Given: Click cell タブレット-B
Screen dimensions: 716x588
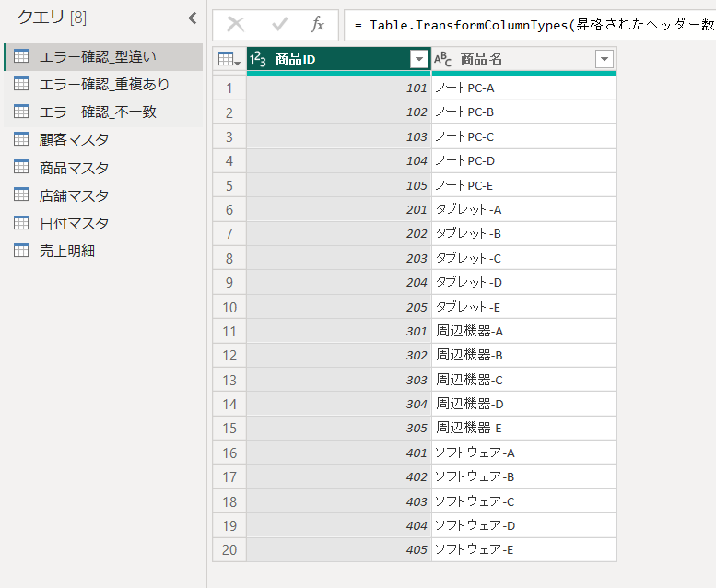Looking at the screenshot, I should pos(523,233).
